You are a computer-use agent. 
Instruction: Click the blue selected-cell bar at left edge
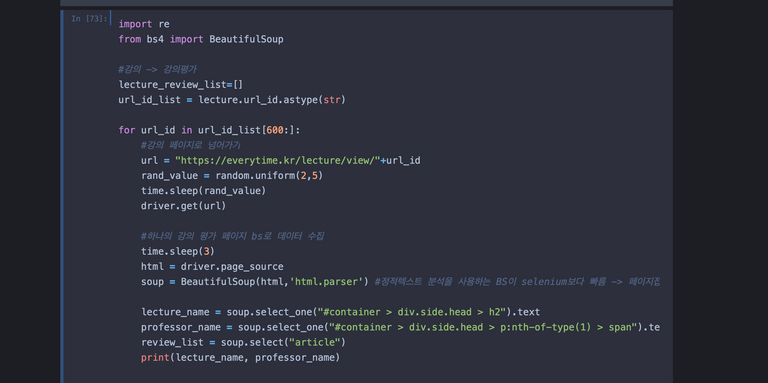62,196
